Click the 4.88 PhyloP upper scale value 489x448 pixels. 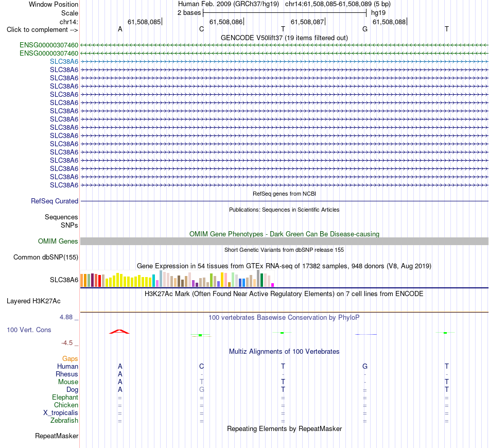click(x=66, y=317)
